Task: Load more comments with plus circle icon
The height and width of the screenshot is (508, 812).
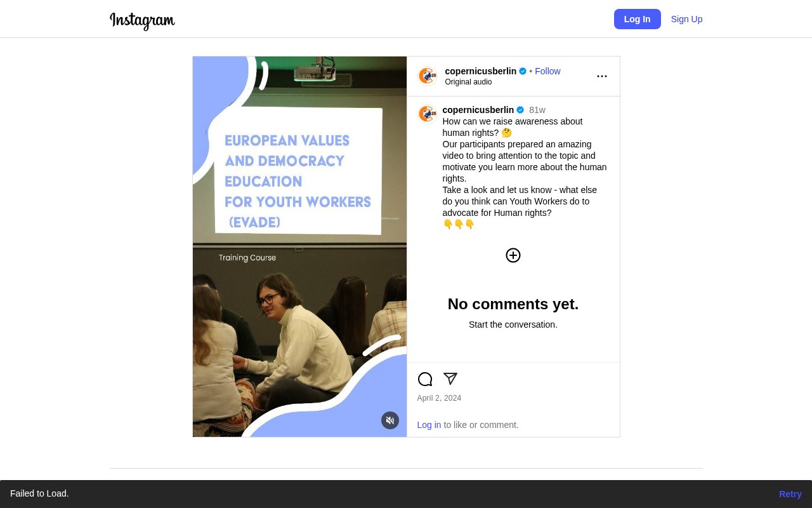Action: (x=513, y=255)
